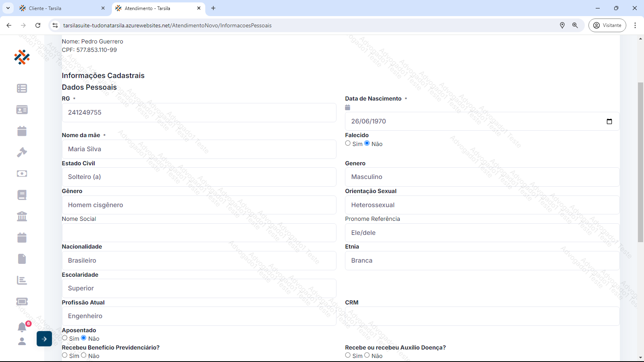The width and height of the screenshot is (644, 362).
Task: Open the list view icon in sidebar
Action: coord(22,88)
